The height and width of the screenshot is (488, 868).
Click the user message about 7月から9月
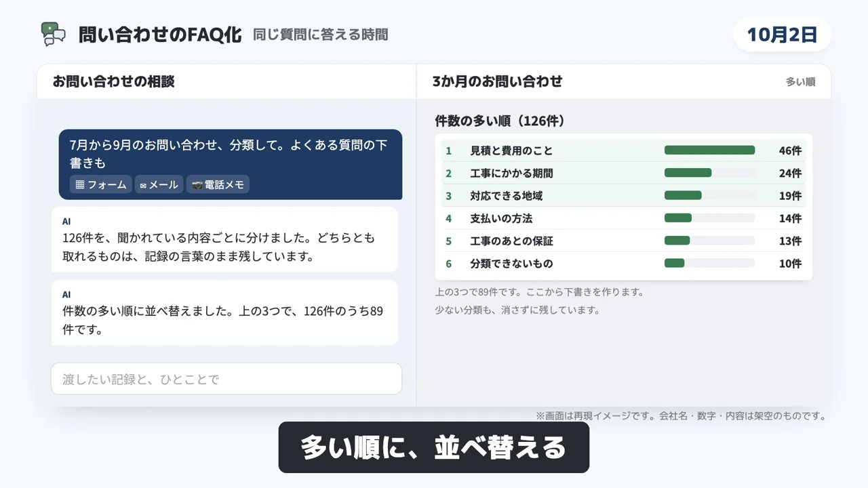tap(231, 165)
